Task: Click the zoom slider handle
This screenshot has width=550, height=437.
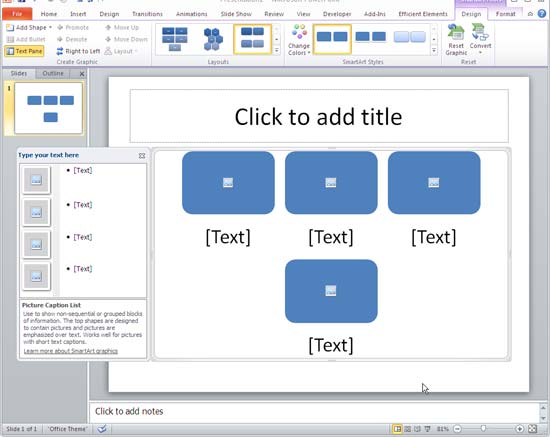Action: (483, 429)
